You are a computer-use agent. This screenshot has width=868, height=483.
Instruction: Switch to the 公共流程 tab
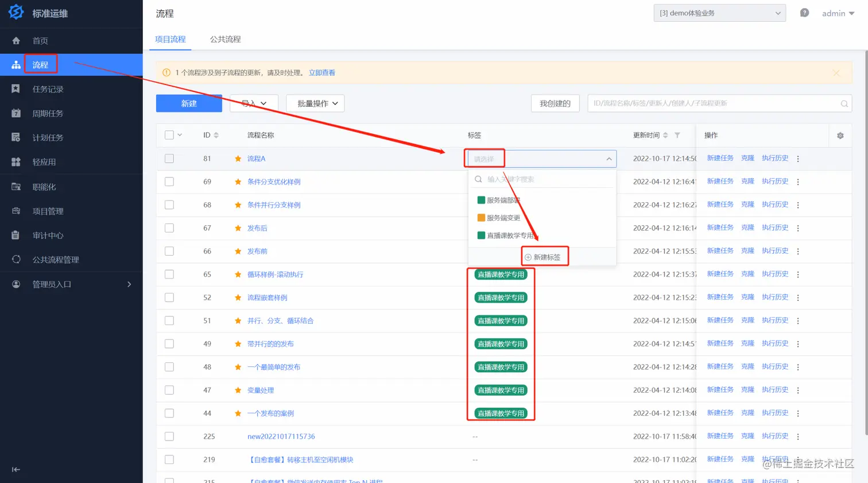(x=225, y=39)
